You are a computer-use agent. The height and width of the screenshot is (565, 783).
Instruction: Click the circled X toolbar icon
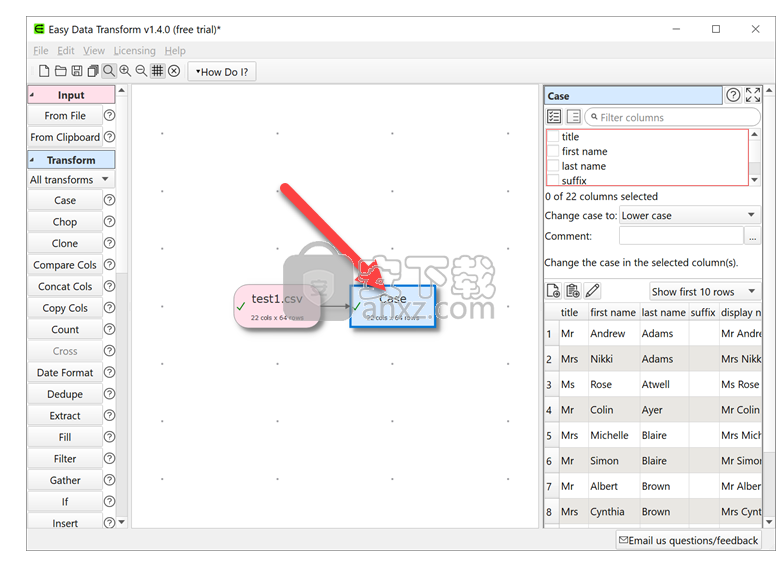tap(174, 71)
